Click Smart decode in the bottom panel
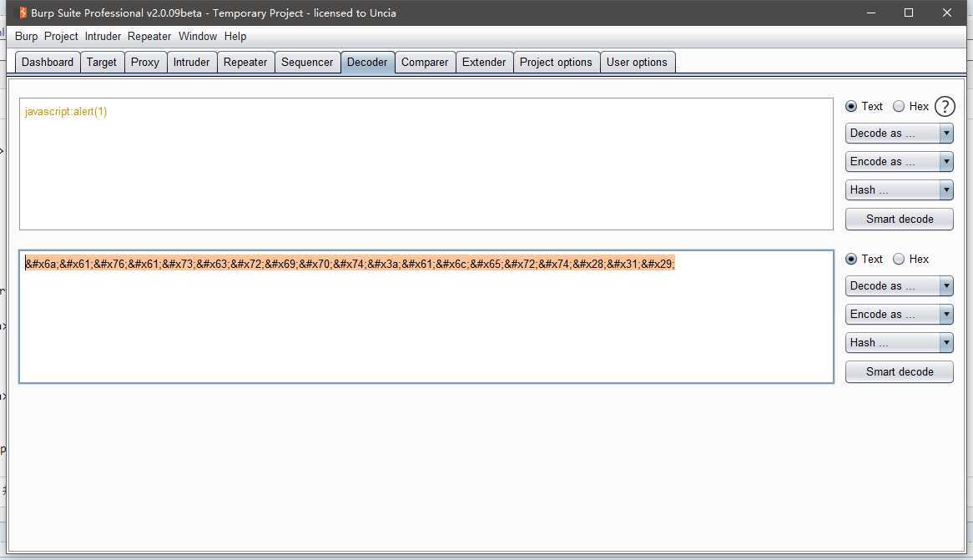The width and height of the screenshot is (973, 560). (900, 372)
